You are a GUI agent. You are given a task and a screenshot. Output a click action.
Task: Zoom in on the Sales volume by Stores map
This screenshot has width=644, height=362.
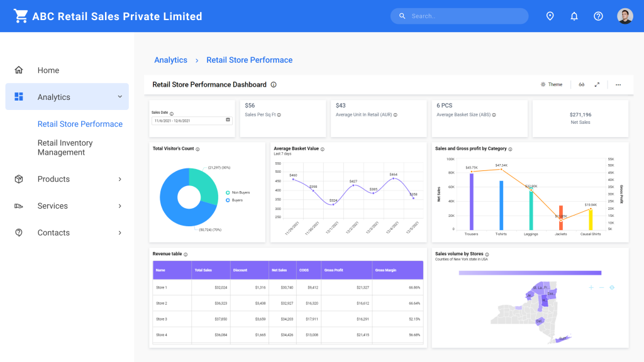pos(591,288)
